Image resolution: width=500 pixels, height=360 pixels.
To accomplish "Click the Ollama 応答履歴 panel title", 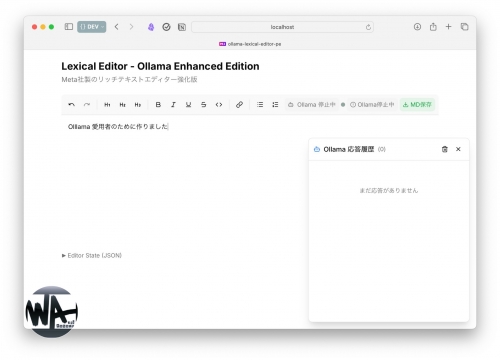I will pyautogui.click(x=349, y=149).
